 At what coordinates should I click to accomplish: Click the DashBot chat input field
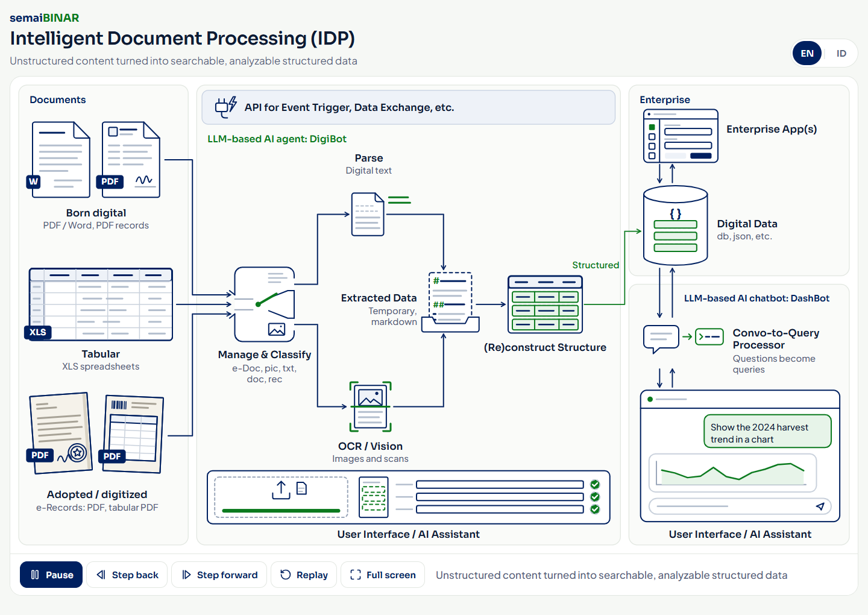click(x=740, y=506)
